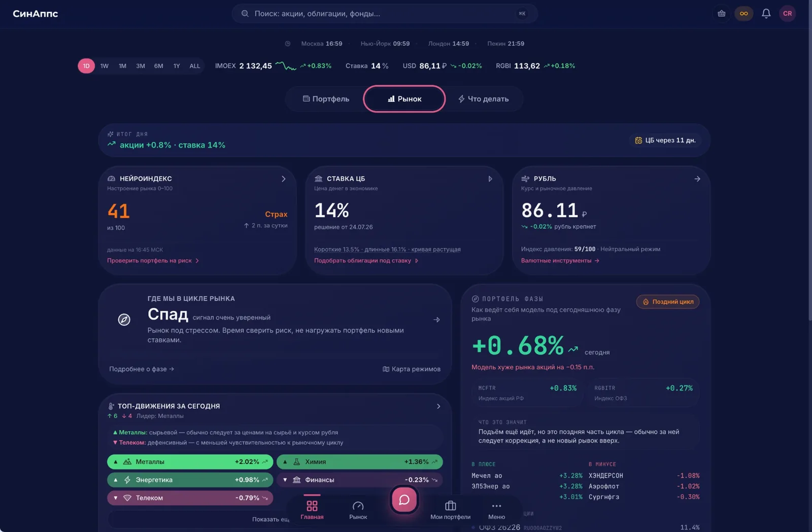Click the Финансы bank icon
Viewport: 812px width, 532px height.
click(297, 480)
